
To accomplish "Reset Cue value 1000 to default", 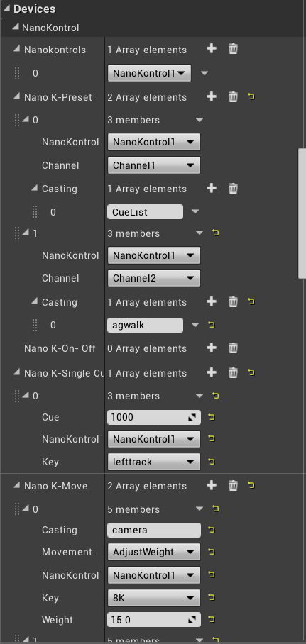I will click(x=212, y=417).
